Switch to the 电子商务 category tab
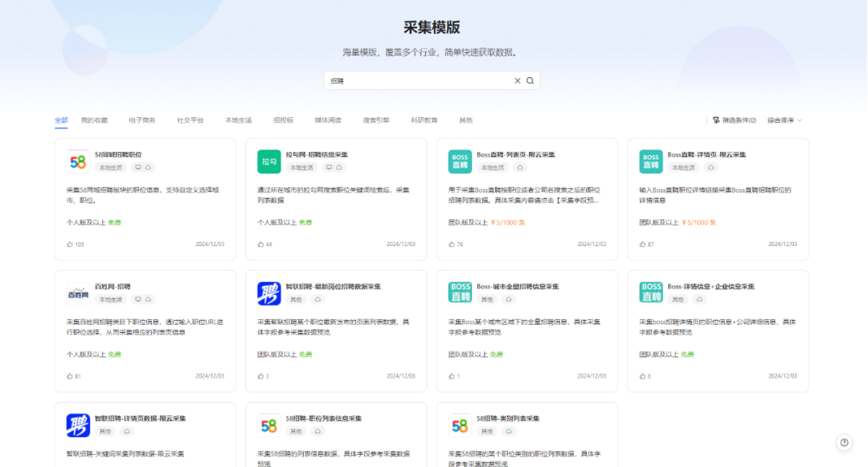Image resolution: width=868 pixels, height=467 pixels. tap(142, 121)
